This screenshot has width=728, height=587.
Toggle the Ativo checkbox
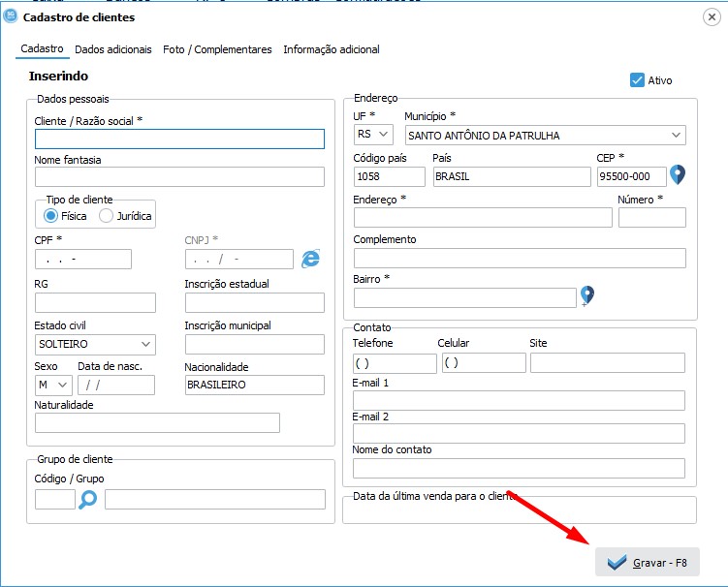638,80
